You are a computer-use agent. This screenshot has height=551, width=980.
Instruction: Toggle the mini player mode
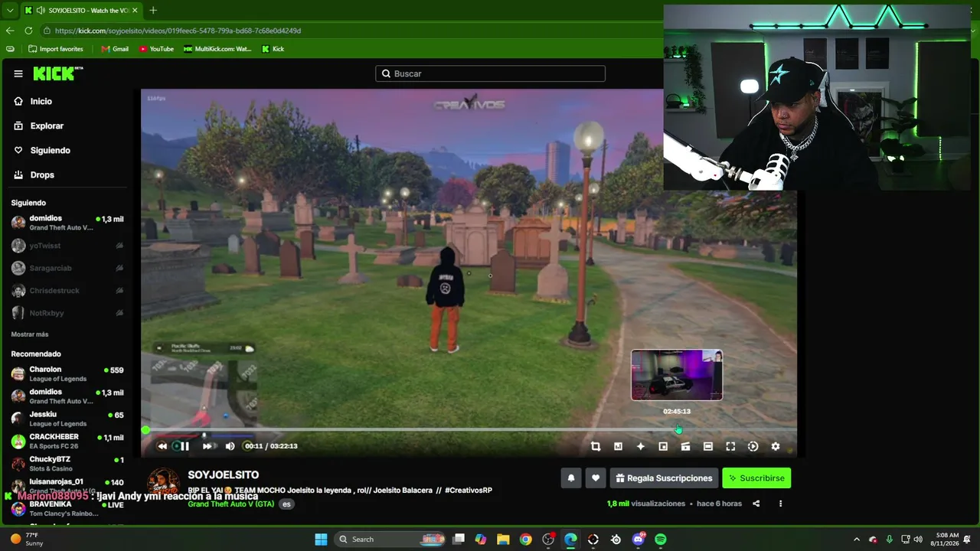(685, 446)
